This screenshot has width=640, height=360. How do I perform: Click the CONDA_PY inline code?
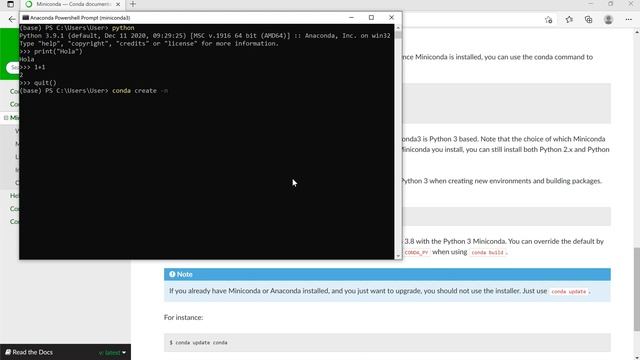click(x=416, y=252)
